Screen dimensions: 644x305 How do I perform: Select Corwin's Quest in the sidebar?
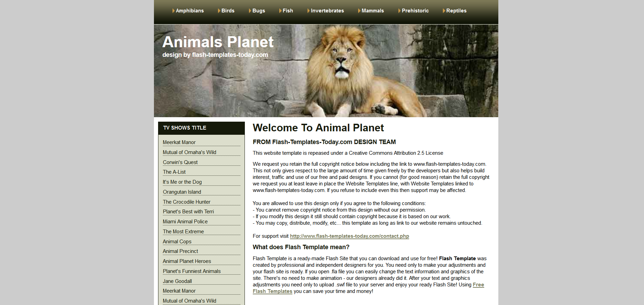(x=180, y=162)
